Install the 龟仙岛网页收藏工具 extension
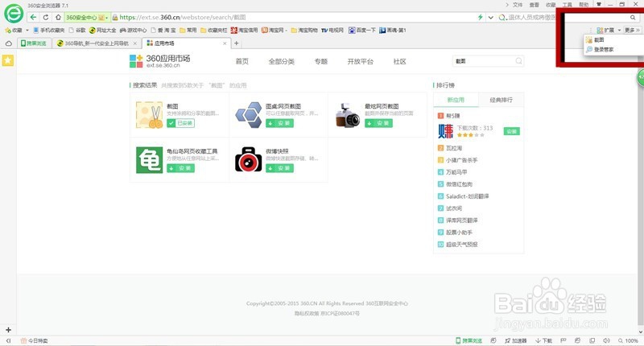 pos(180,168)
